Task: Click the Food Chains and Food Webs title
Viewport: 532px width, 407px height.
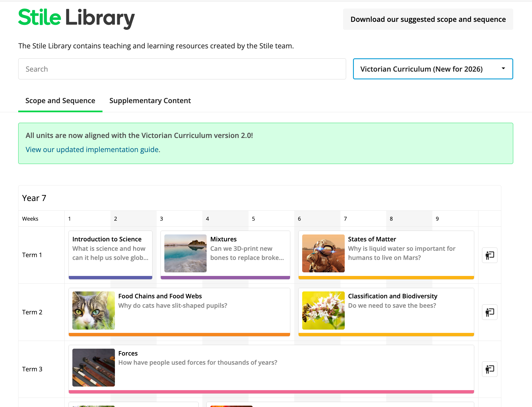Action: click(160, 296)
